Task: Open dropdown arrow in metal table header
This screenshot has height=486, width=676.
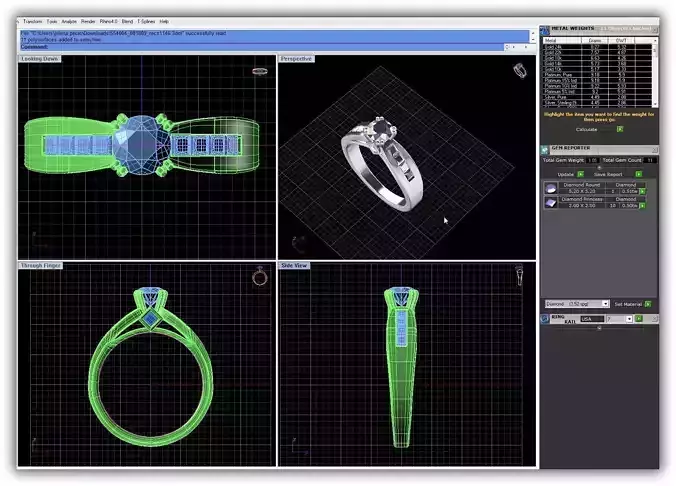Action: click(x=655, y=41)
